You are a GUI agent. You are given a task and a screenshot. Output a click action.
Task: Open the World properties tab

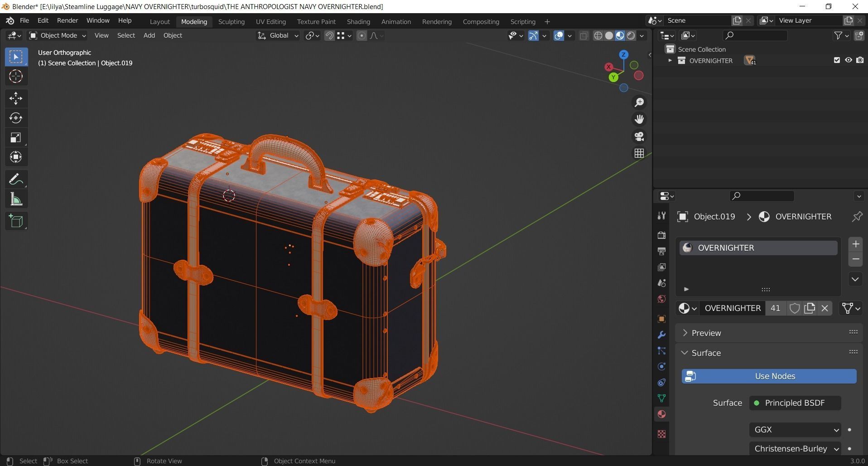661,299
